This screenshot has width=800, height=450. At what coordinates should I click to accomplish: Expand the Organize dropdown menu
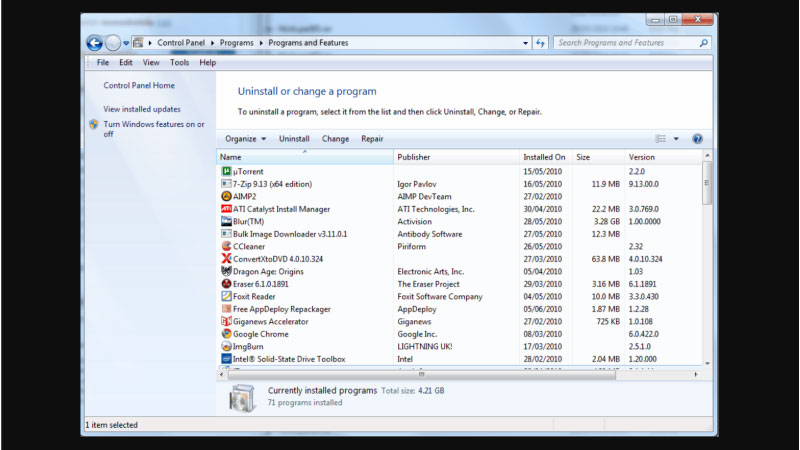pos(245,139)
